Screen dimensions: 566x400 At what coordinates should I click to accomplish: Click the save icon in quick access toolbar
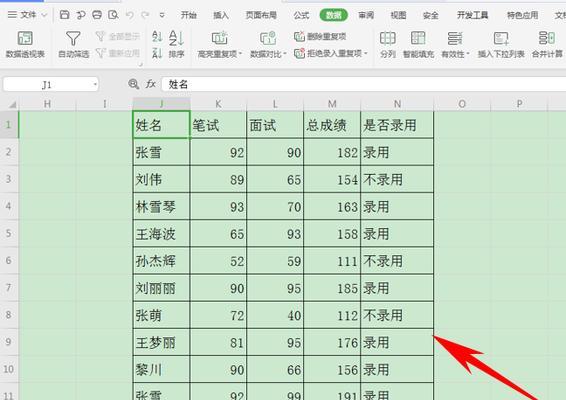64,15
